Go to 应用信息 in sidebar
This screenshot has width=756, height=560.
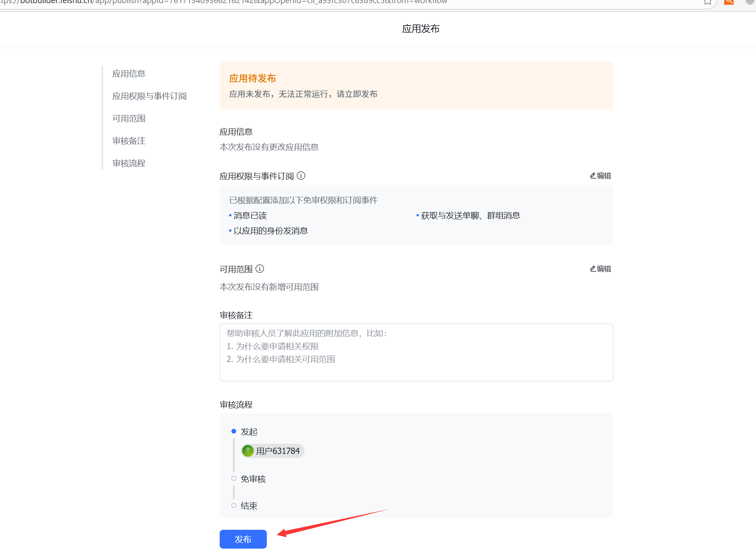coord(129,74)
